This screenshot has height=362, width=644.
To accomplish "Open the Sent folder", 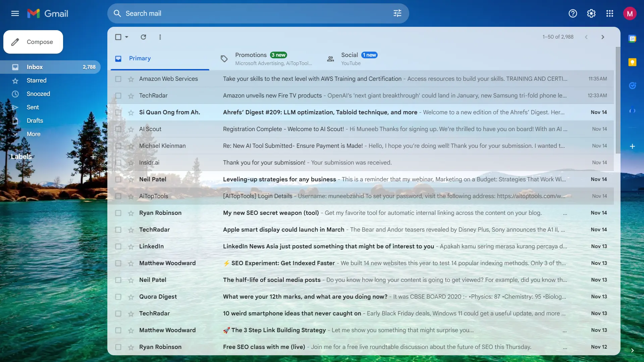I will click(x=50, y=107).
